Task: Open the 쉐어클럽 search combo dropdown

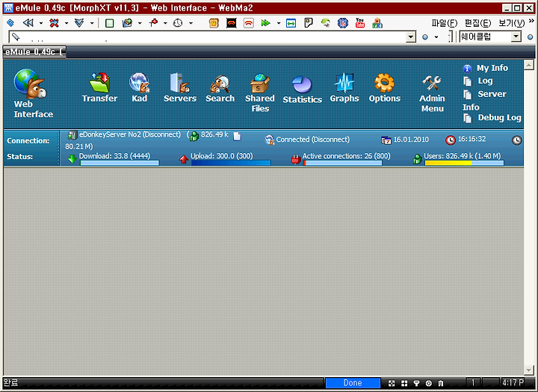Action: pyautogui.click(x=516, y=37)
